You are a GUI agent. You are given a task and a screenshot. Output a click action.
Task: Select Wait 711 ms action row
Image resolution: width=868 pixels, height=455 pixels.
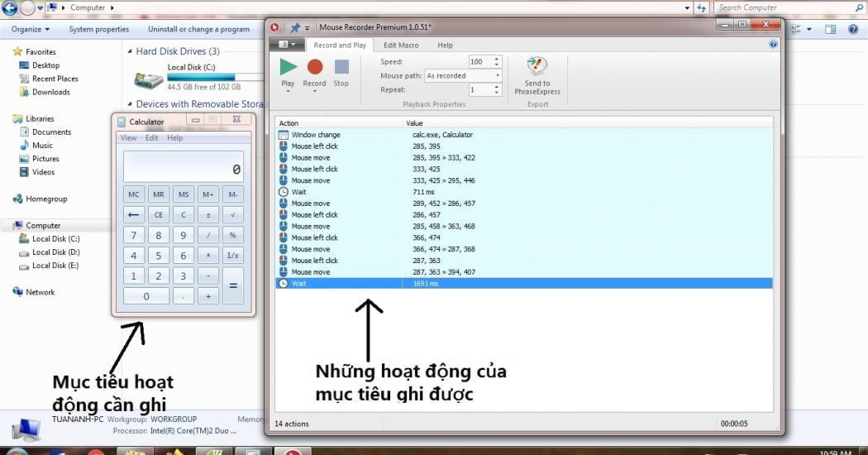[523, 192]
